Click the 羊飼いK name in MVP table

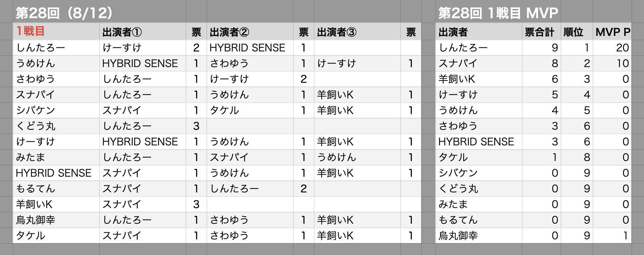click(479, 79)
